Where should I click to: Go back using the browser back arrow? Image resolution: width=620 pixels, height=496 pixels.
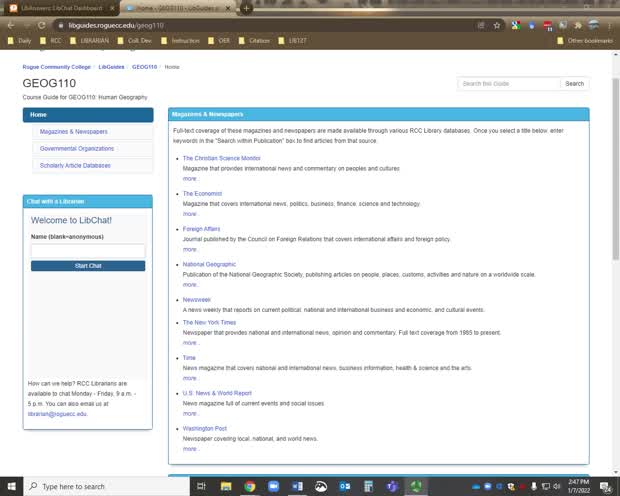click(11, 25)
